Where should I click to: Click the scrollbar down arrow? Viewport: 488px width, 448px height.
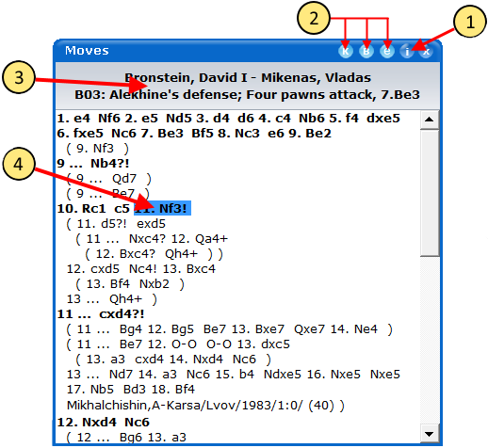pos(430,434)
